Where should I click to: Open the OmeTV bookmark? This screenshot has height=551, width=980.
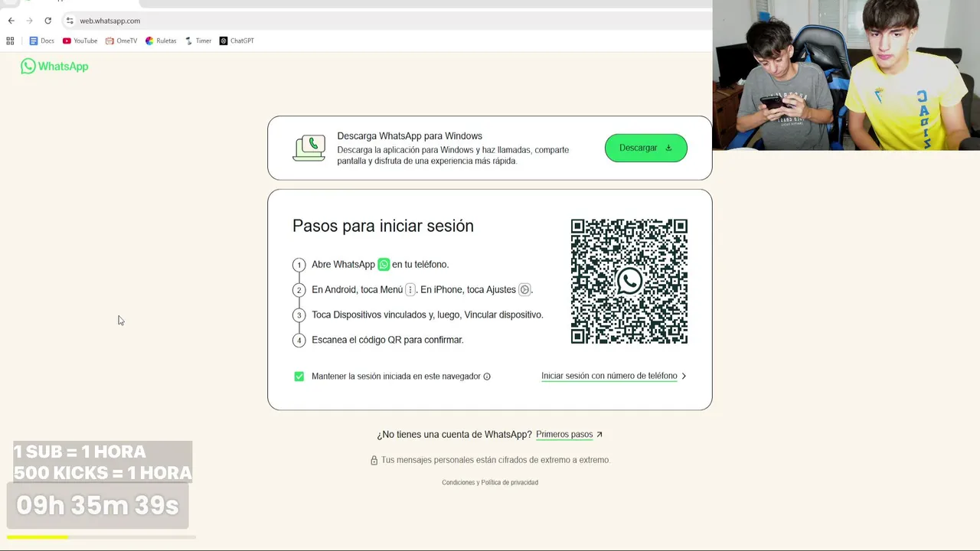[122, 41]
